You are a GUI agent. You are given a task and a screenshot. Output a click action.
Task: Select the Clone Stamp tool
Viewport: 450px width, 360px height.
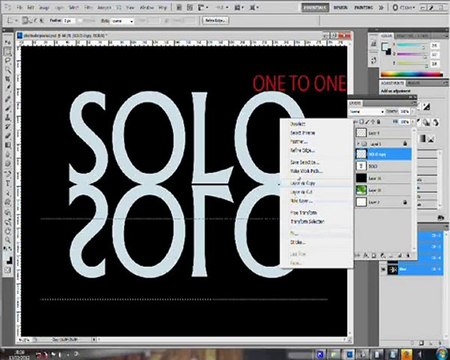coord(7,118)
